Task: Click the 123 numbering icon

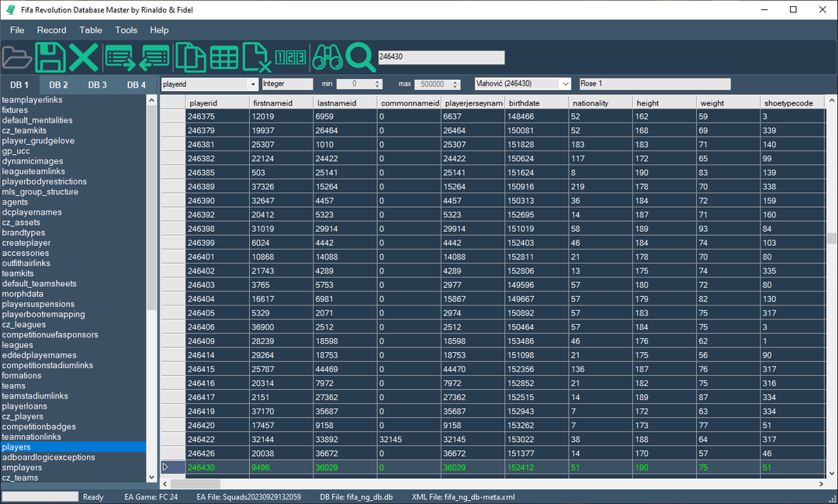Action: tap(291, 57)
